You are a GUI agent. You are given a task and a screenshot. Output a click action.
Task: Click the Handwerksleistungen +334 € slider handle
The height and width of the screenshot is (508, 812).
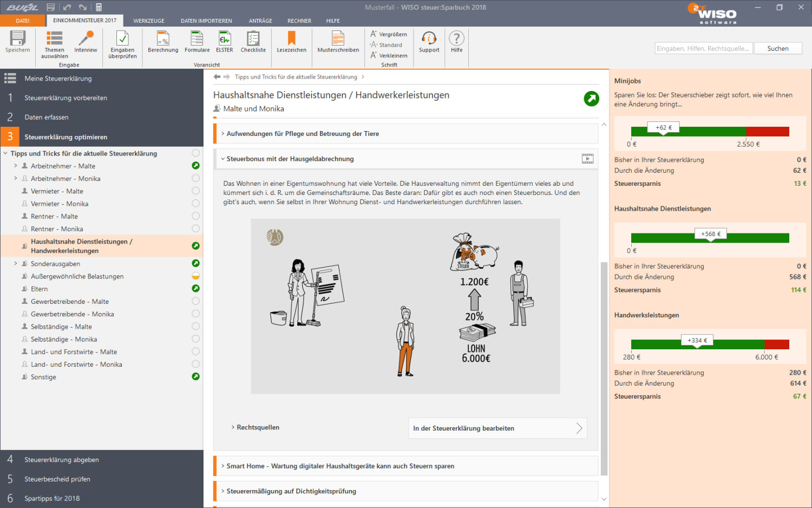(697, 341)
